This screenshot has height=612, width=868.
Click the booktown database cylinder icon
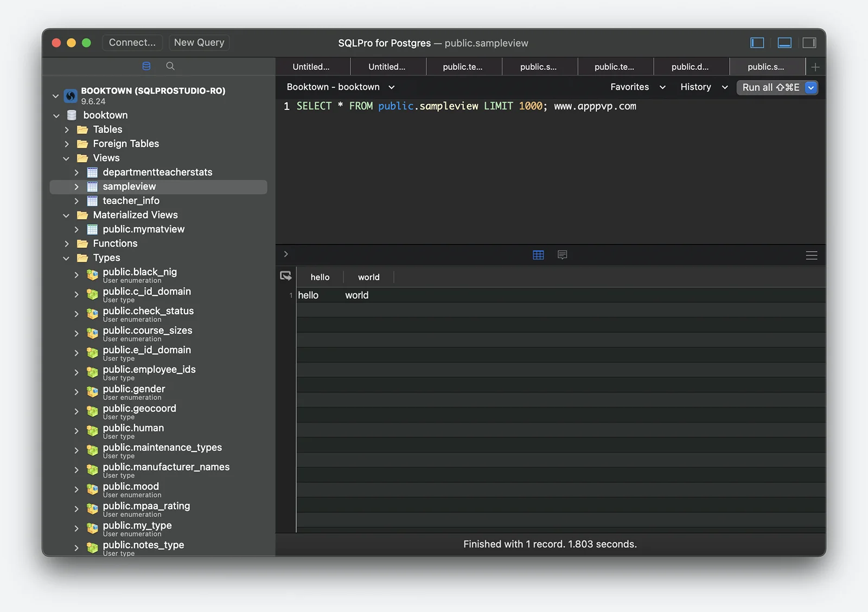[72, 115]
